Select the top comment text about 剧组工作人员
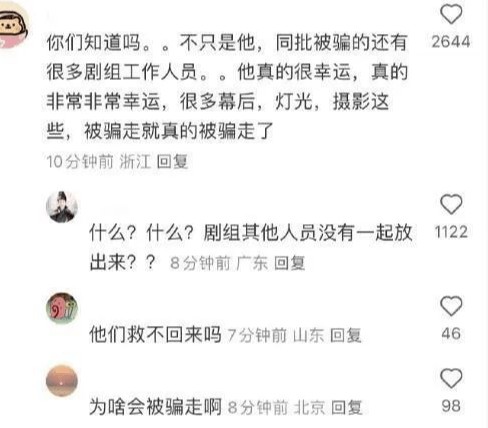The image size is (488, 428). (x=227, y=86)
